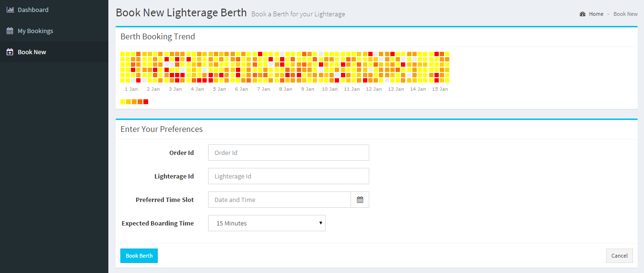Click the Cancel button

pyautogui.click(x=620, y=256)
